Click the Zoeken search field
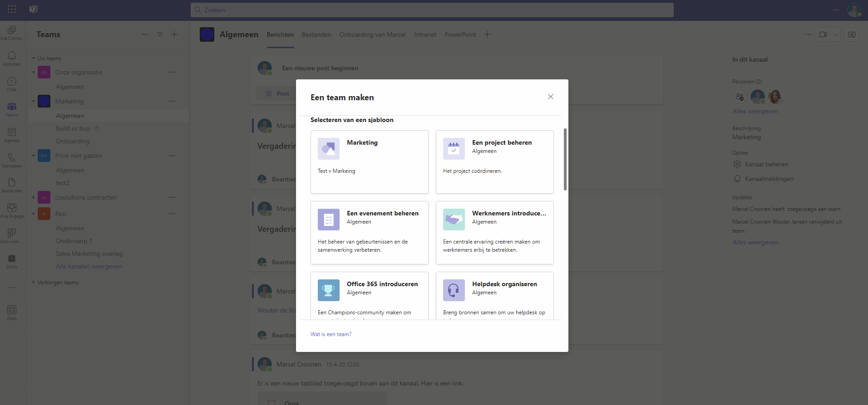 point(432,10)
